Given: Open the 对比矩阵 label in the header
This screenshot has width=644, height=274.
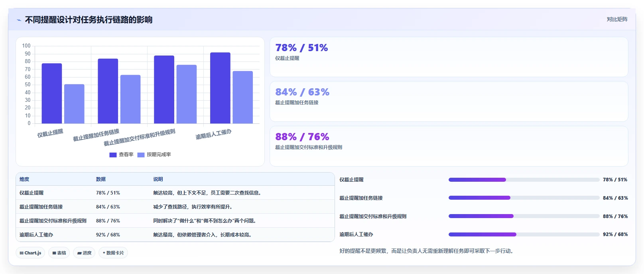Looking at the screenshot, I should (x=617, y=19).
